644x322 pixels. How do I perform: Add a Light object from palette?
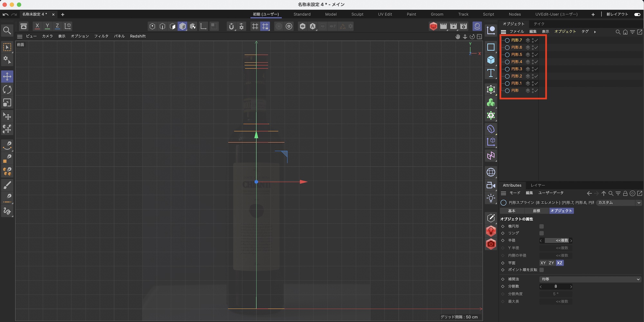[x=491, y=198]
